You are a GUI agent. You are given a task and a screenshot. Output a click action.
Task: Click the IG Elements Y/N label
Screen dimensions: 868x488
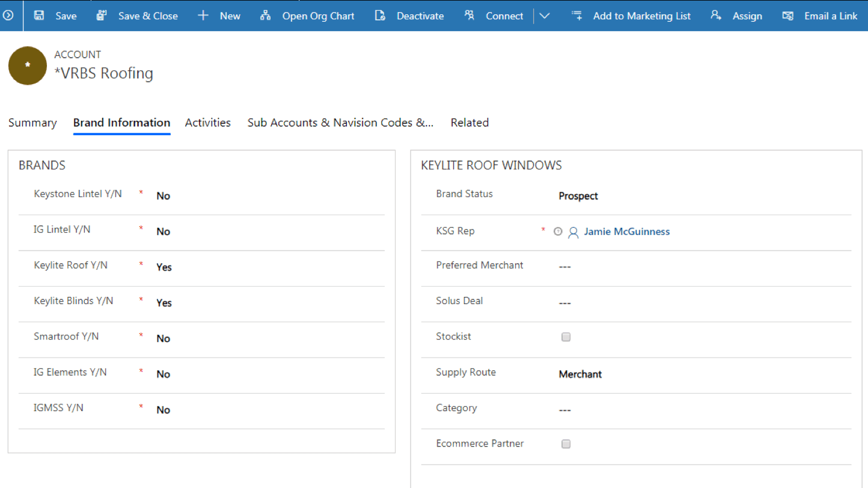(70, 372)
